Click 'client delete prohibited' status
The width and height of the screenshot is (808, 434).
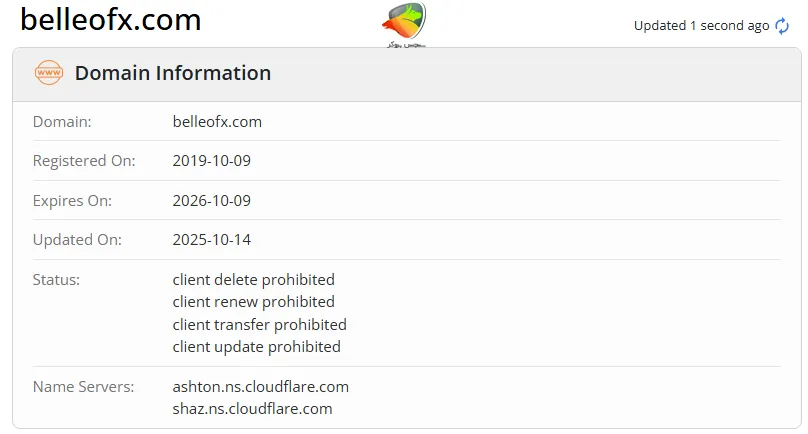[x=253, y=280]
